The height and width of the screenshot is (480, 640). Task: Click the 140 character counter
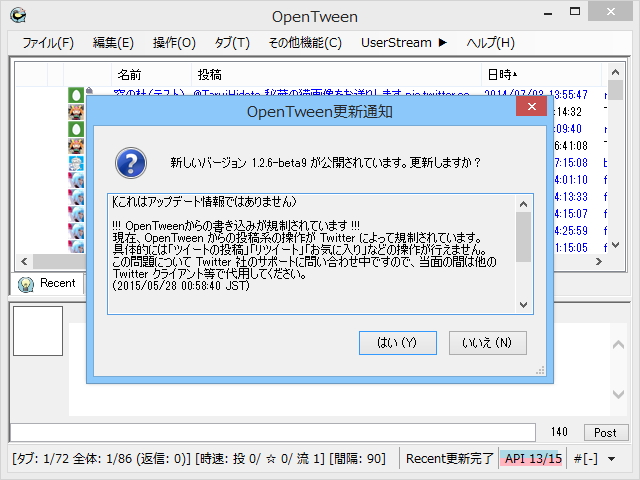[x=559, y=432]
